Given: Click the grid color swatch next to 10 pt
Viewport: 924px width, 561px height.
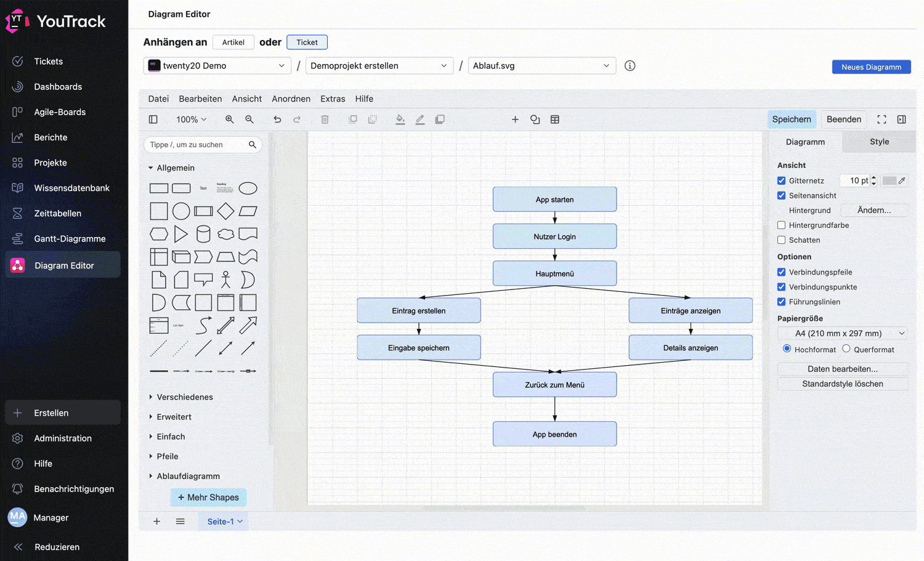Looking at the screenshot, I should coord(889,180).
